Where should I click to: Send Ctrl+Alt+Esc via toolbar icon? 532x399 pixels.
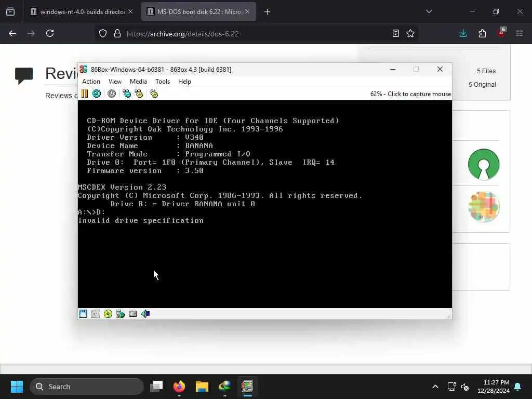click(x=139, y=94)
